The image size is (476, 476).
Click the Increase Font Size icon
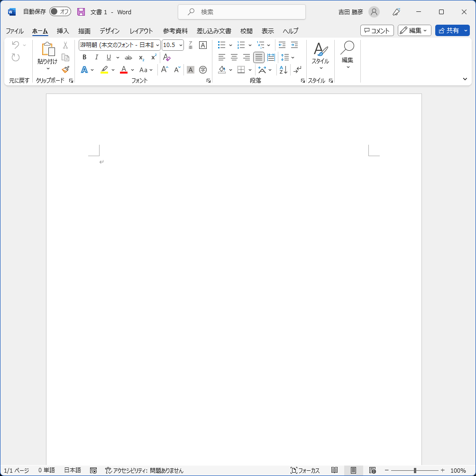(164, 69)
